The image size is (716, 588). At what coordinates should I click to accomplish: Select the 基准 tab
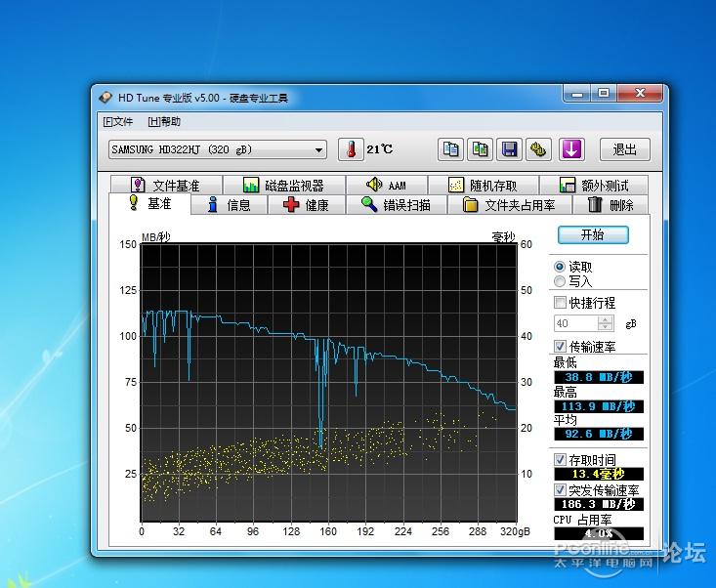point(149,203)
